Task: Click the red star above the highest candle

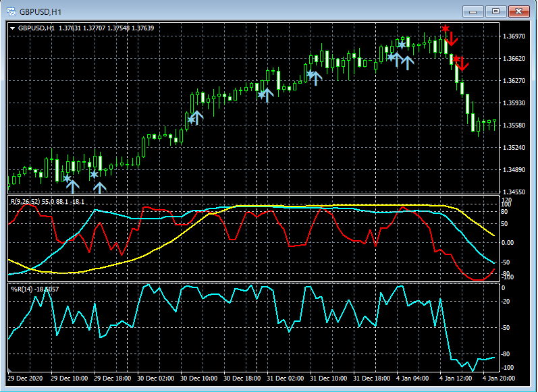Action: (x=446, y=28)
